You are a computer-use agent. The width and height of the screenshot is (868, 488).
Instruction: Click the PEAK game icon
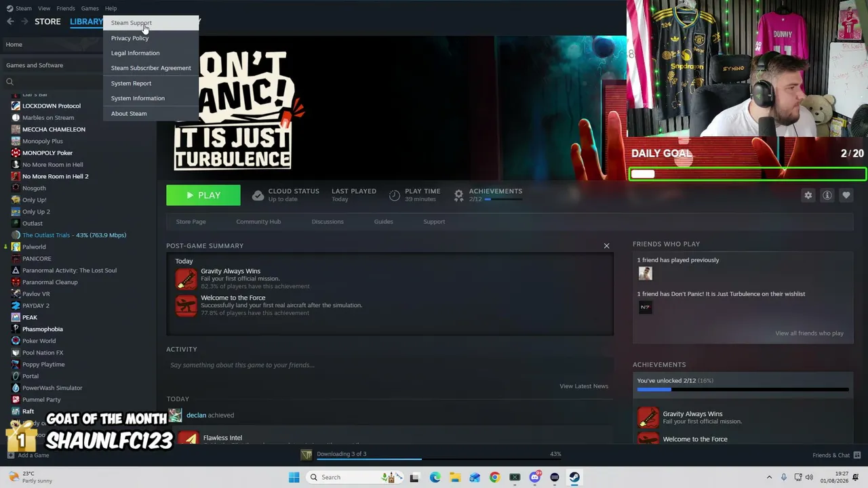click(x=16, y=317)
